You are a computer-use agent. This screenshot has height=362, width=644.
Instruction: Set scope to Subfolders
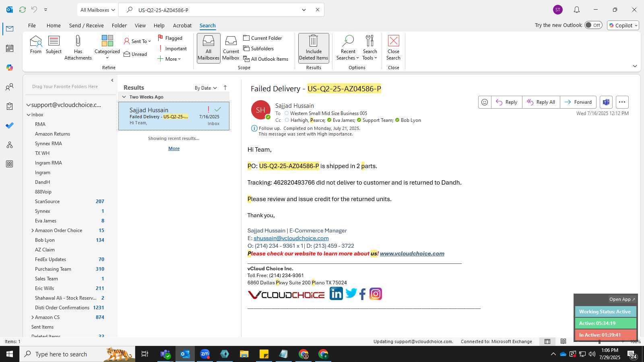point(258,49)
